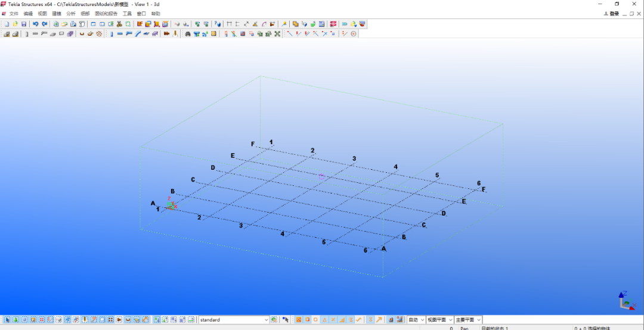Screen dimensions: 644x330
Task: Open the 文件 menu
Action: (x=14, y=13)
